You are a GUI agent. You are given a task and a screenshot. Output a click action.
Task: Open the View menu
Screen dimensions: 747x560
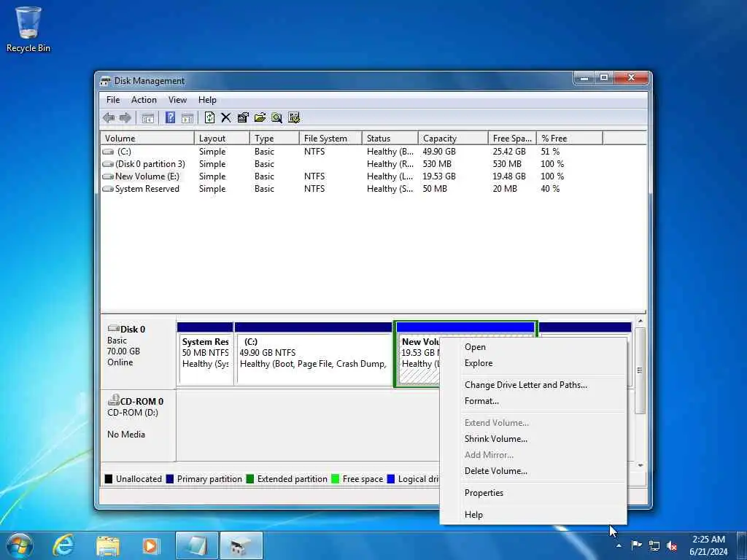(x=177, y=99)
